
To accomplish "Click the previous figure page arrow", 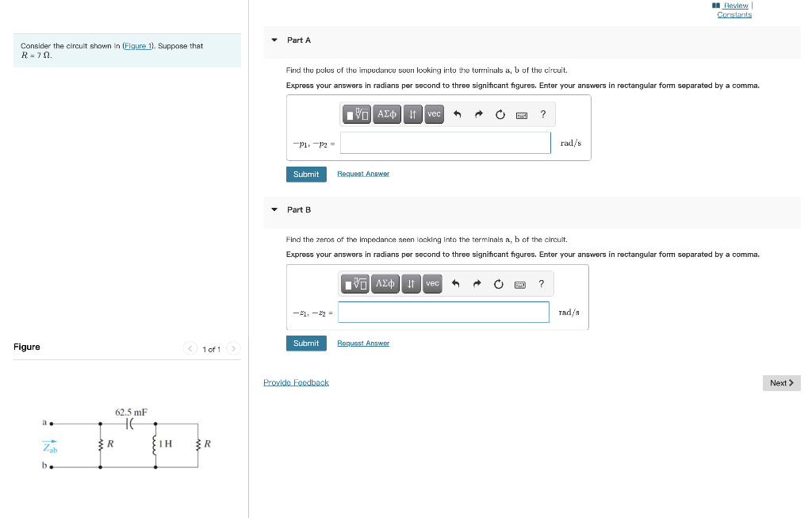I will point(190,348).
